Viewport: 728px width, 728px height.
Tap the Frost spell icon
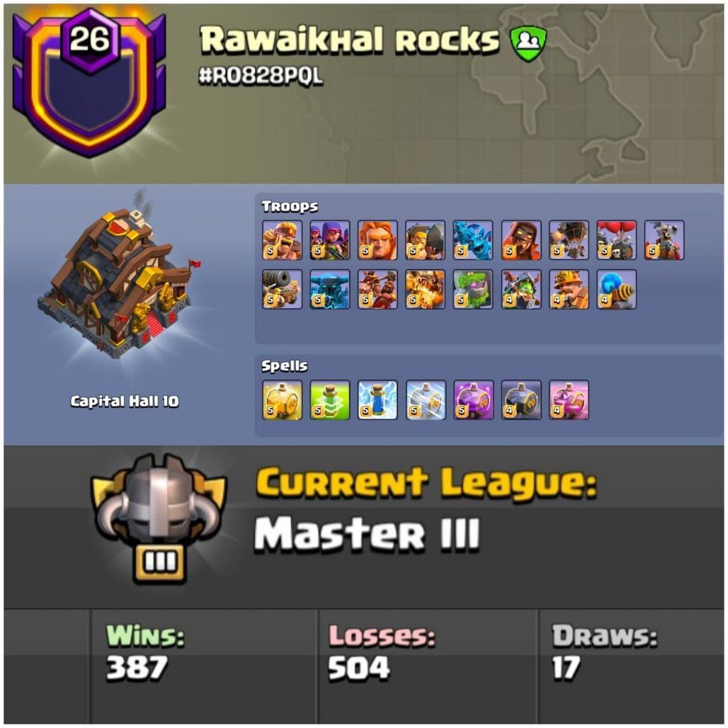pyautogui.click(x=426, y=400)
